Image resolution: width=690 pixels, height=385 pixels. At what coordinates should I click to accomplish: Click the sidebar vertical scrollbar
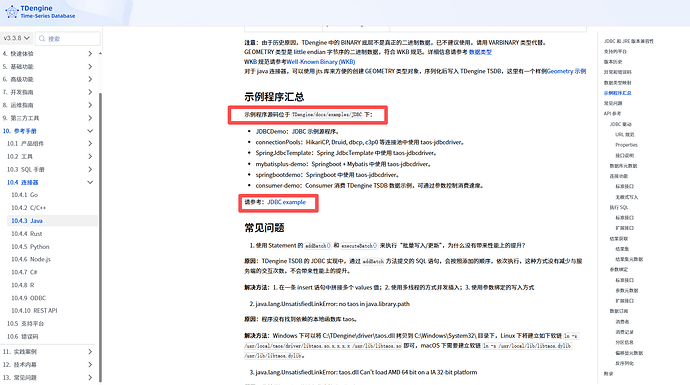coord(100,238)
